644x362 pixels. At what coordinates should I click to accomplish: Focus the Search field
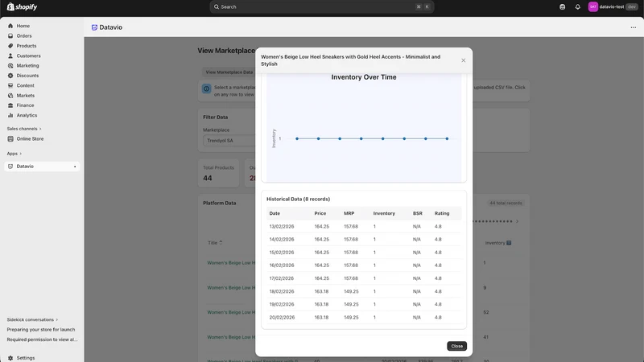(321, 6)
